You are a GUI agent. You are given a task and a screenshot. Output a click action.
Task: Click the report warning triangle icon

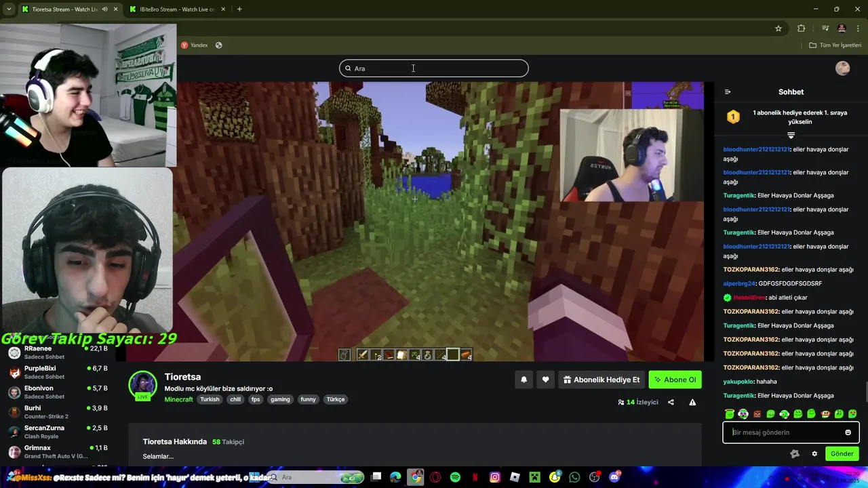[692, 402]
